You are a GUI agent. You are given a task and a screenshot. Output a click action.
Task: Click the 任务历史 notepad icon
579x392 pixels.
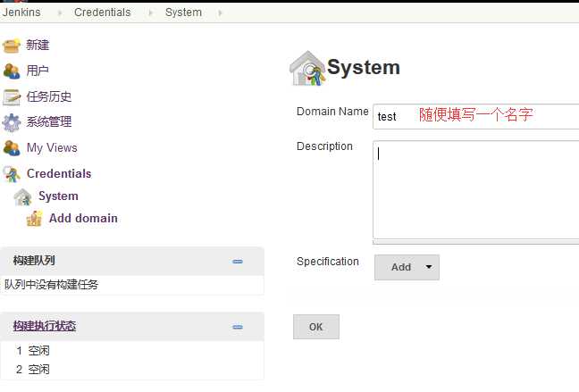click(x=12, y=97)
